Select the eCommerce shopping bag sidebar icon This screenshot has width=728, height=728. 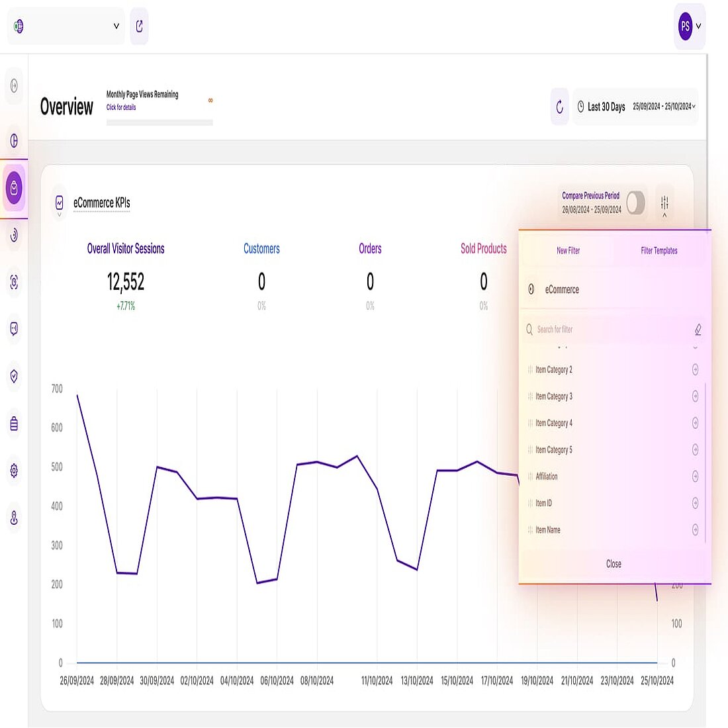14,189
